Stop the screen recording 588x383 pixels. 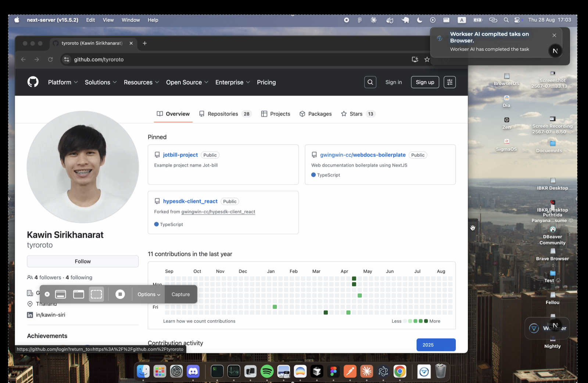click(120, 294)
